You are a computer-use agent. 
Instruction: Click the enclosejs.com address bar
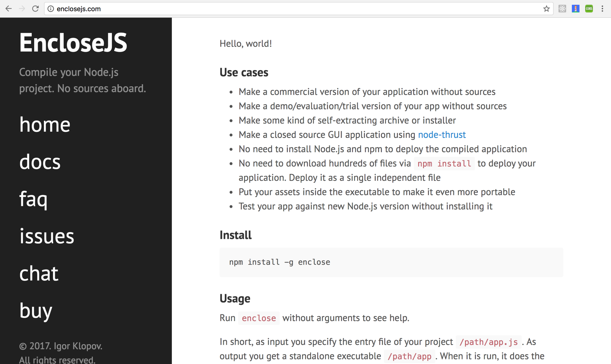(270, 9)
